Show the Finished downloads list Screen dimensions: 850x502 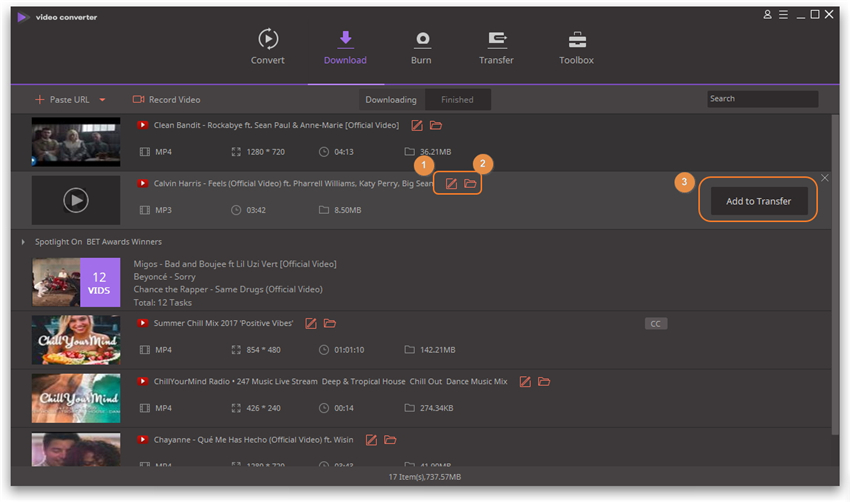pos(457,100)
